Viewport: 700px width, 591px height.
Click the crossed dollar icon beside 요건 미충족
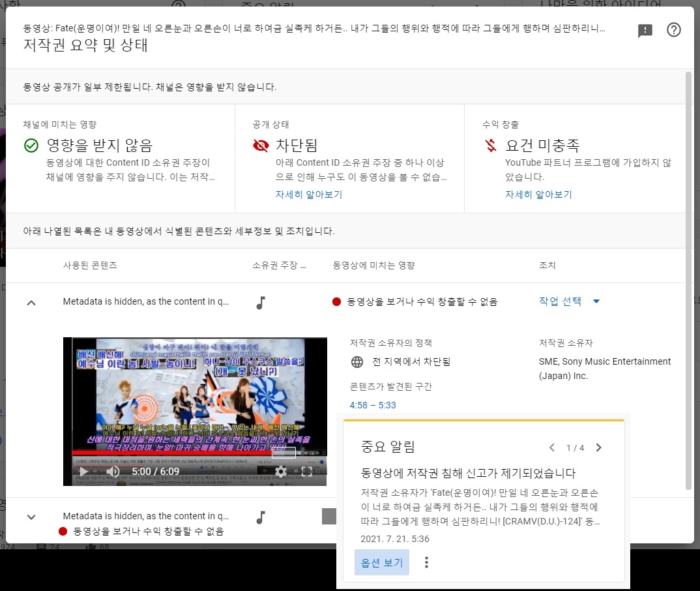[491, 145]
